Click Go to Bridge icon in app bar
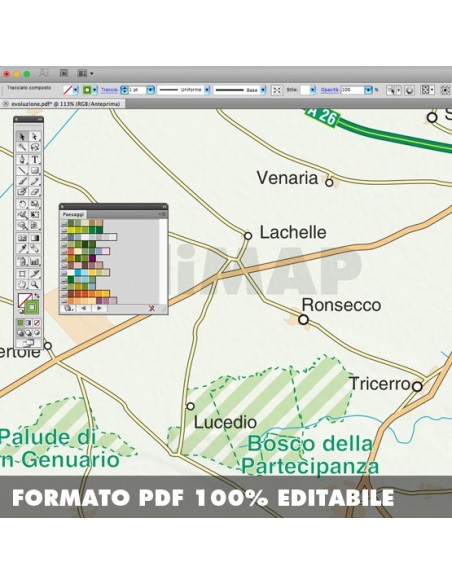This screenshot has width=452, height=584. (64, 73)
